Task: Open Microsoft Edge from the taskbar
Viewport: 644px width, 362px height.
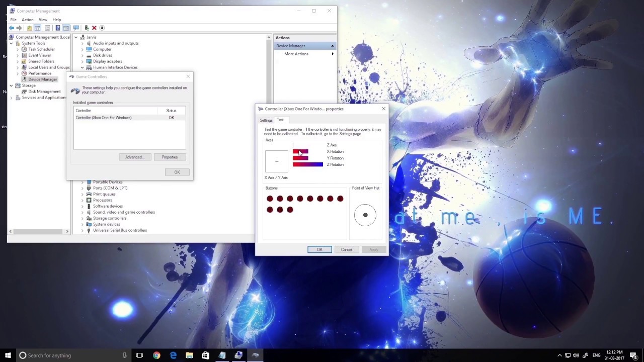Action: pyautogui.click(x=173, y=355)
